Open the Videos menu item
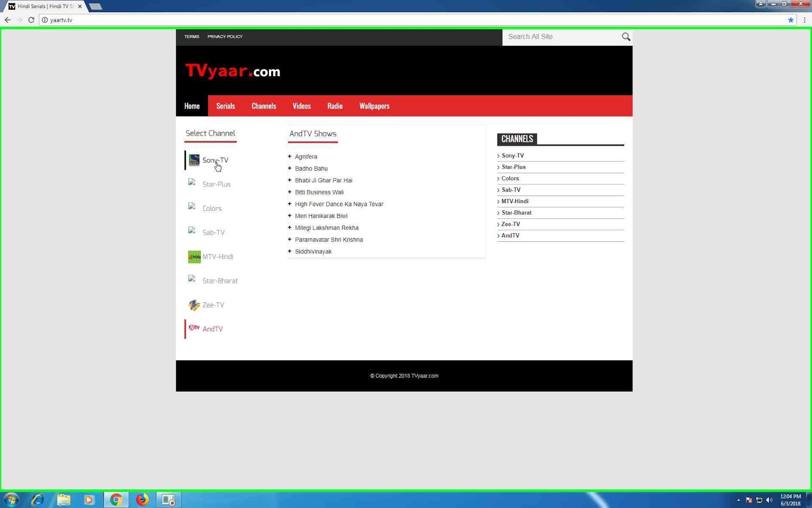 pos(301,106)
